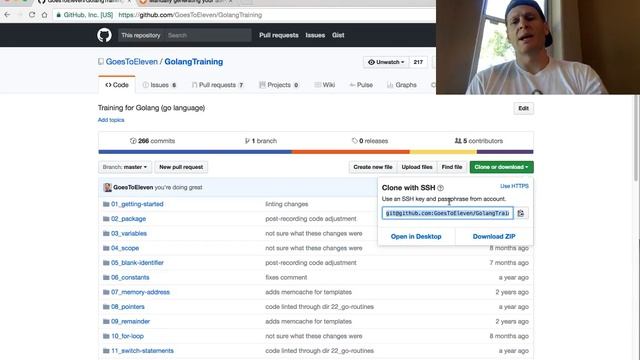Click the 01_getting-started folder icon
Image resolution: width=640 pixels, height=360 pixels.
106,204
